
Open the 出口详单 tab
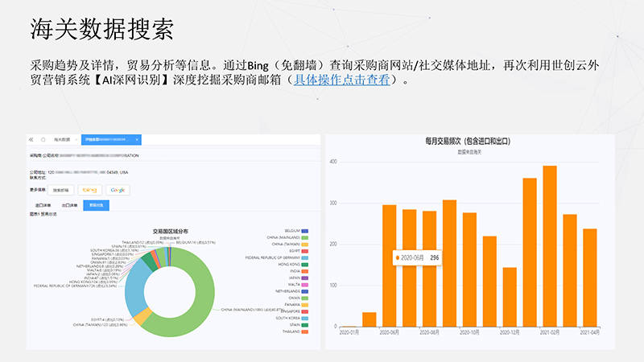pos(69,205)
